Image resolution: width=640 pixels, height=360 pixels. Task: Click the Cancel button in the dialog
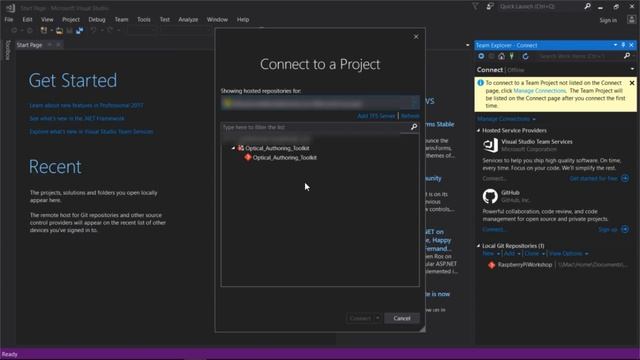coord(402,318)
